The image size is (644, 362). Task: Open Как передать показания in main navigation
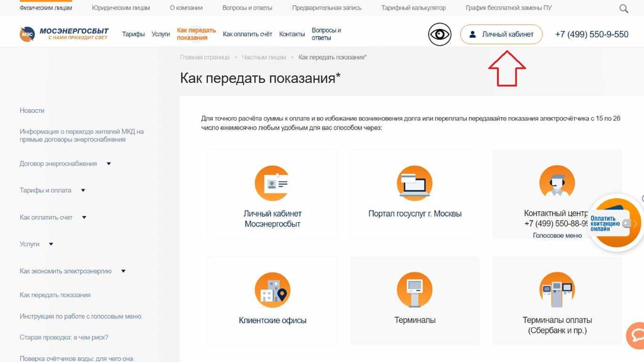click(x=196, y=34)
